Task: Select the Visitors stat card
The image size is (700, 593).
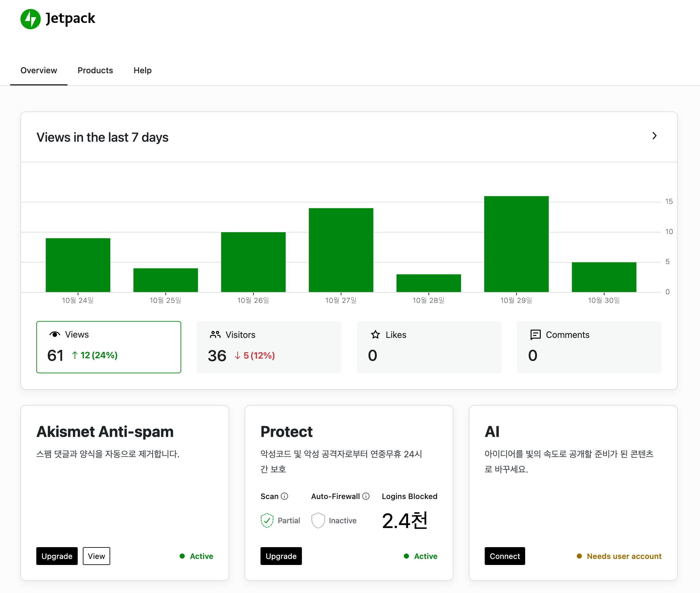Action: (269, 347)
